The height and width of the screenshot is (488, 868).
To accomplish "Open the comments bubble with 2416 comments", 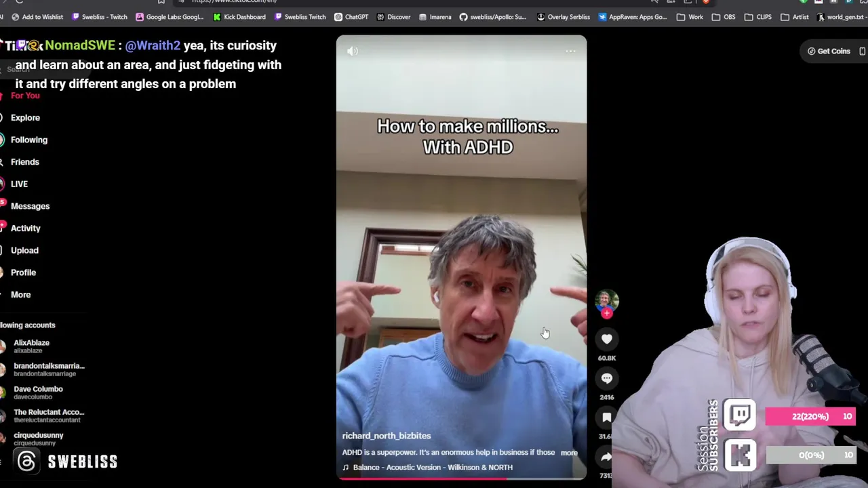I will click(607, 378).
